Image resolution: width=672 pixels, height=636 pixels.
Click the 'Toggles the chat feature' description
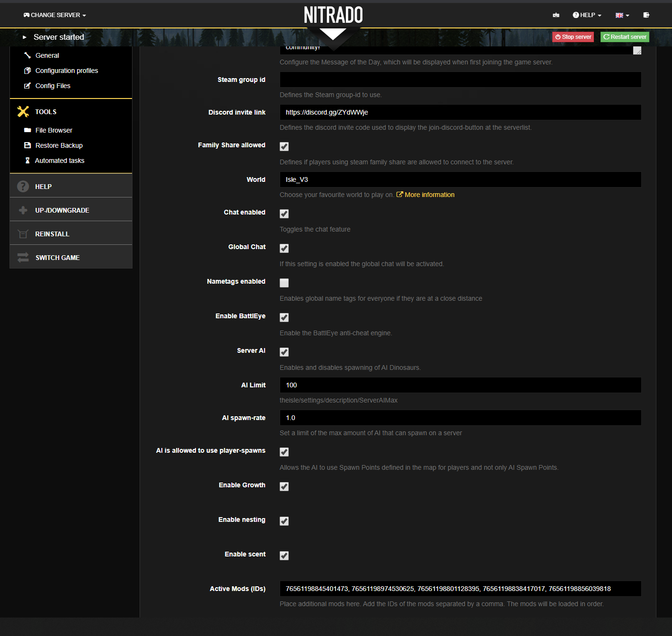315,229
